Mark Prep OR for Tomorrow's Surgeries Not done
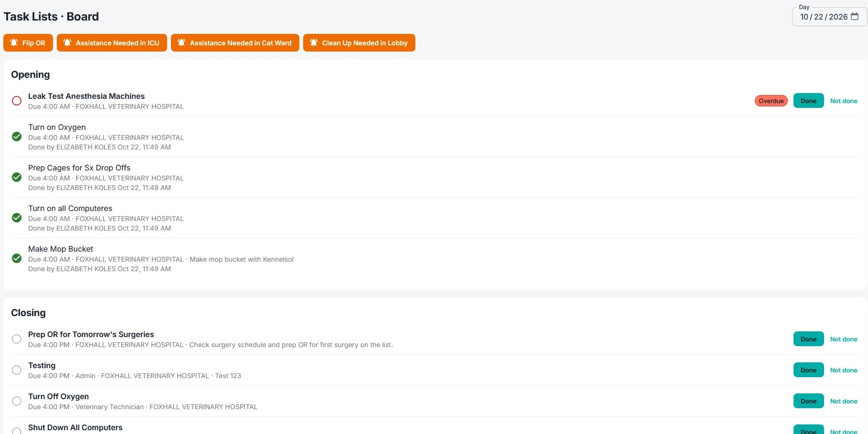Image resolution: width=868 pixels, height=434 pixels. pyautogui.click(x=844, y=339)
